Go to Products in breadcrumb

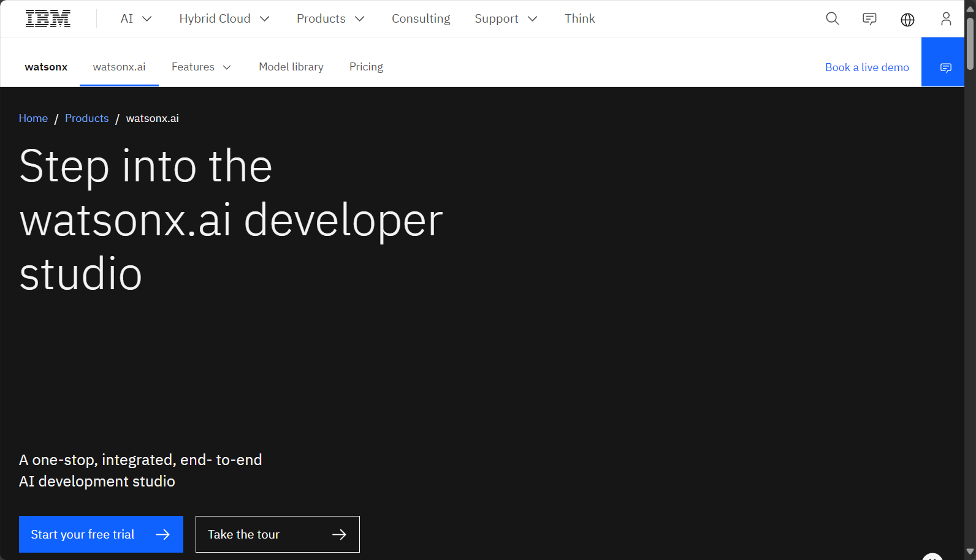(86, 118)
